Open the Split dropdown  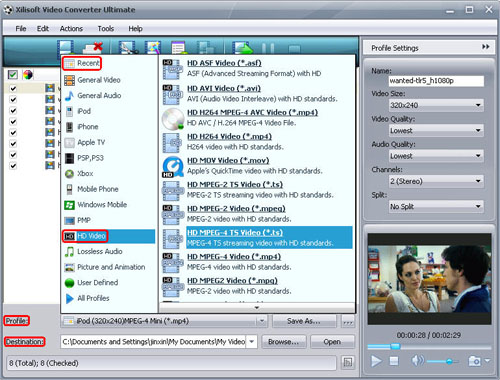tap(436, 206)
